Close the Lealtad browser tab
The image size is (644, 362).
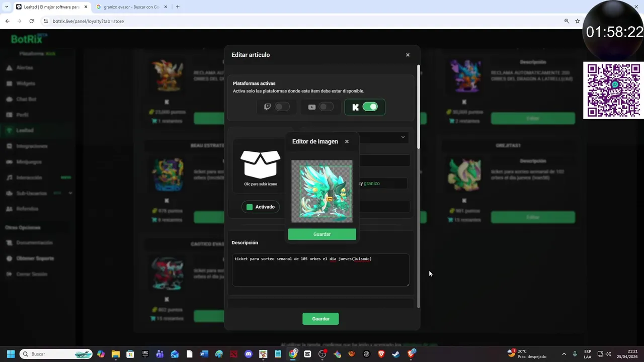tap(86, 7)
